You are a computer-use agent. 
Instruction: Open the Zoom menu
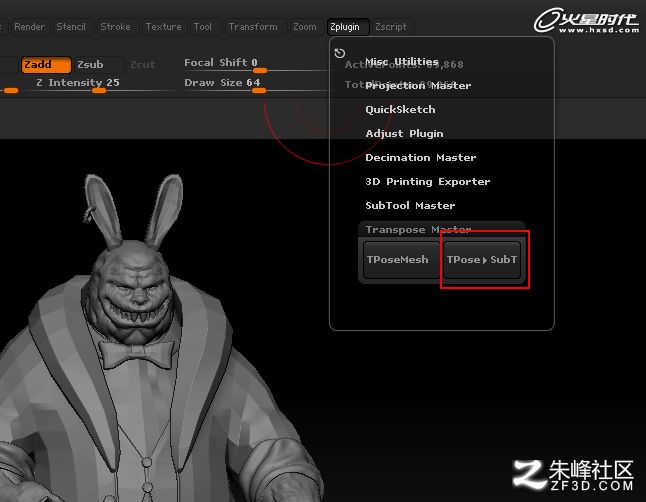coord(305,27)
